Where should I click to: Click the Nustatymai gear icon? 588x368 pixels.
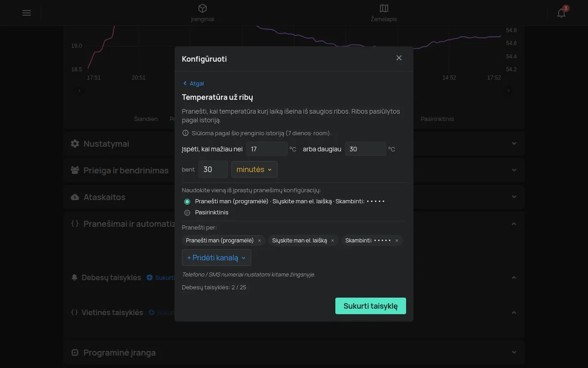click(75, 144)
